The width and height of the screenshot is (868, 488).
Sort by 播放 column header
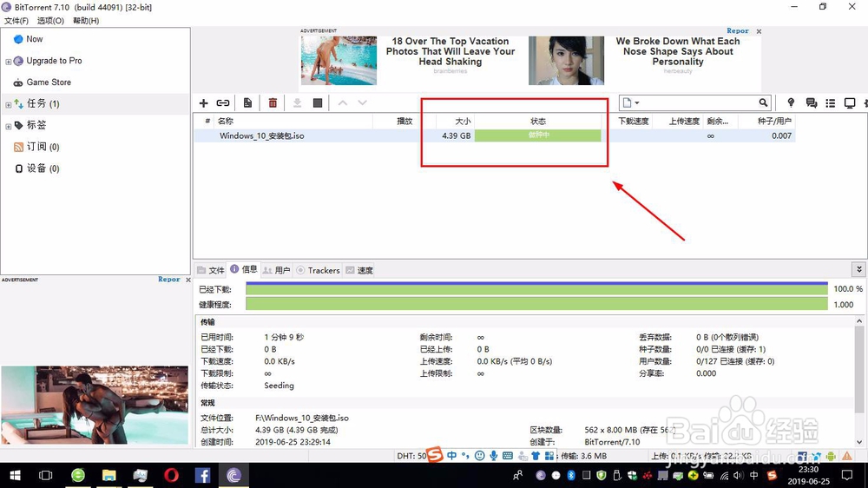397,121
